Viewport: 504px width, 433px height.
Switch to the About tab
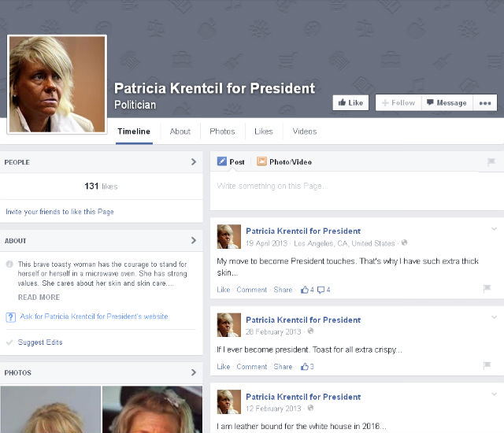click(x=180, y=131)
